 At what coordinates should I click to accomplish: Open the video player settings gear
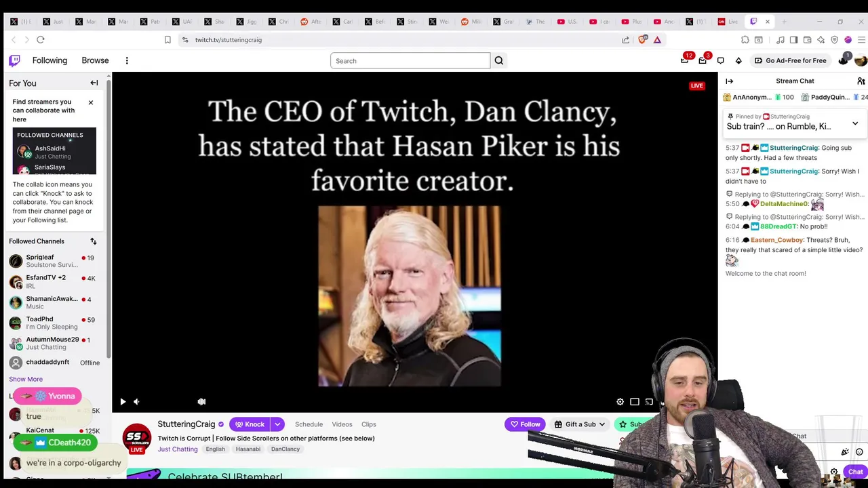point(620,402)
